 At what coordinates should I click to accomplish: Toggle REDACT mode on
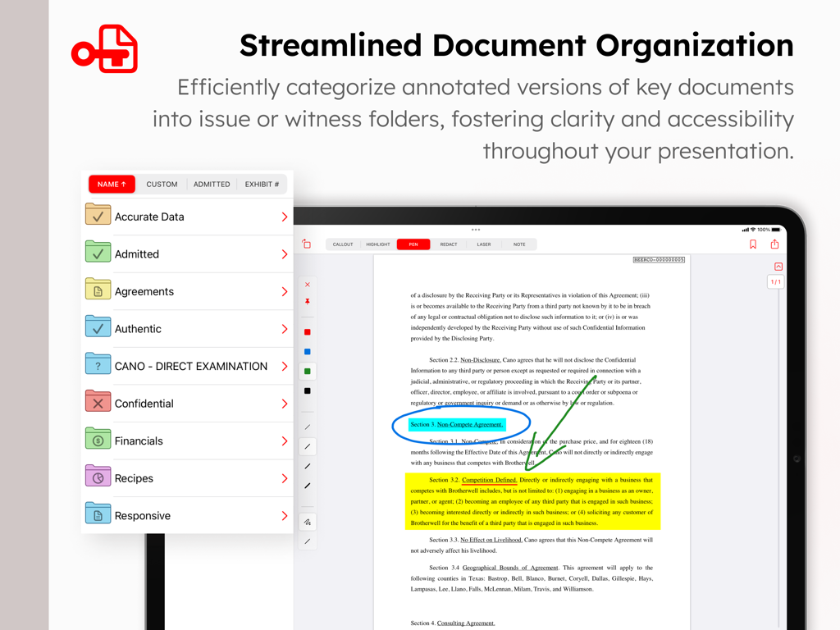pos(449,244)
